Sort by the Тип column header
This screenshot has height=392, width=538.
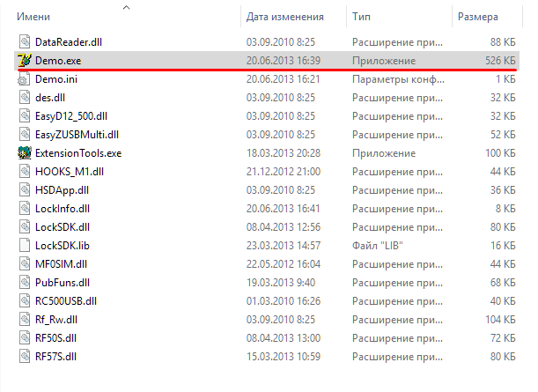[361, 17]
